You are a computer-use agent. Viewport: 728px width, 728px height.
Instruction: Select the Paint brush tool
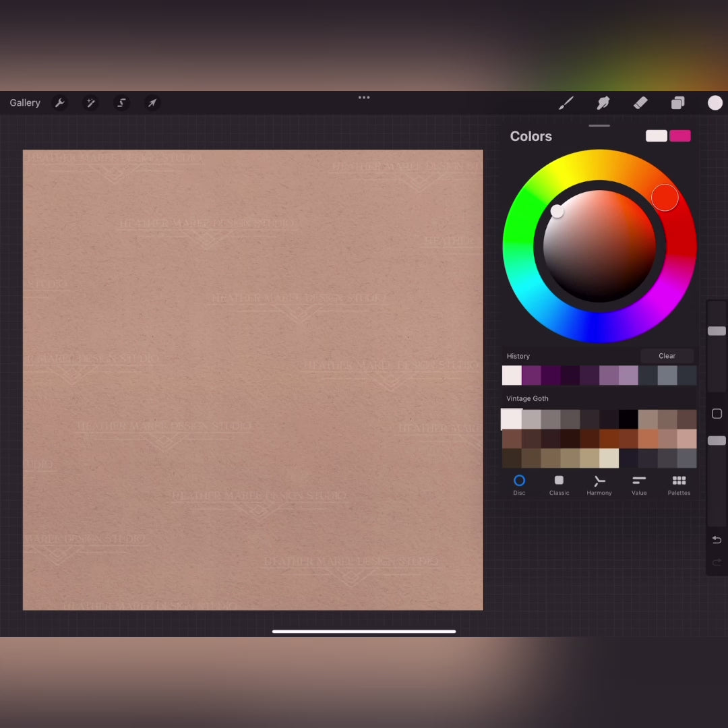click(566, 103)
